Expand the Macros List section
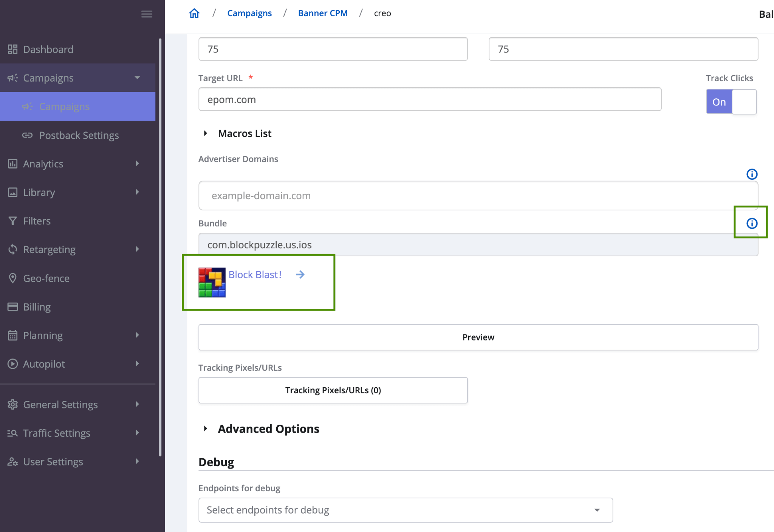 click(205, 133)
